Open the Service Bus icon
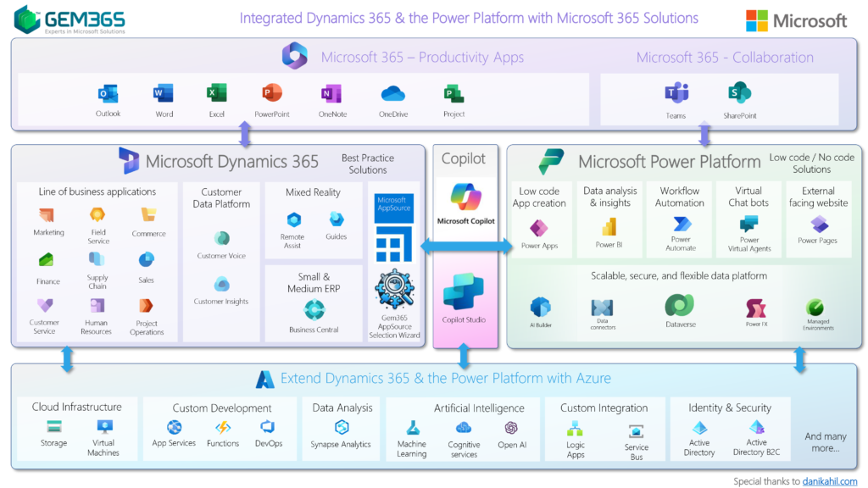868x488 pixels. pos(636,431)
